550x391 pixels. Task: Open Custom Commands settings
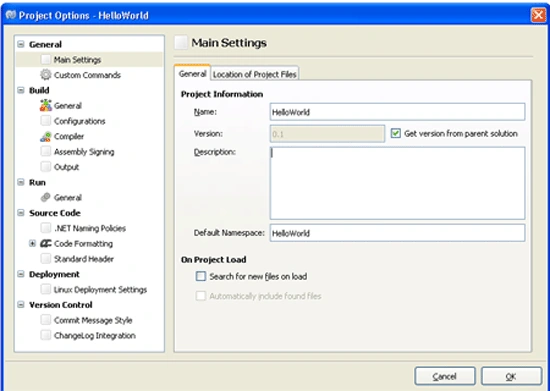[87, 75]
